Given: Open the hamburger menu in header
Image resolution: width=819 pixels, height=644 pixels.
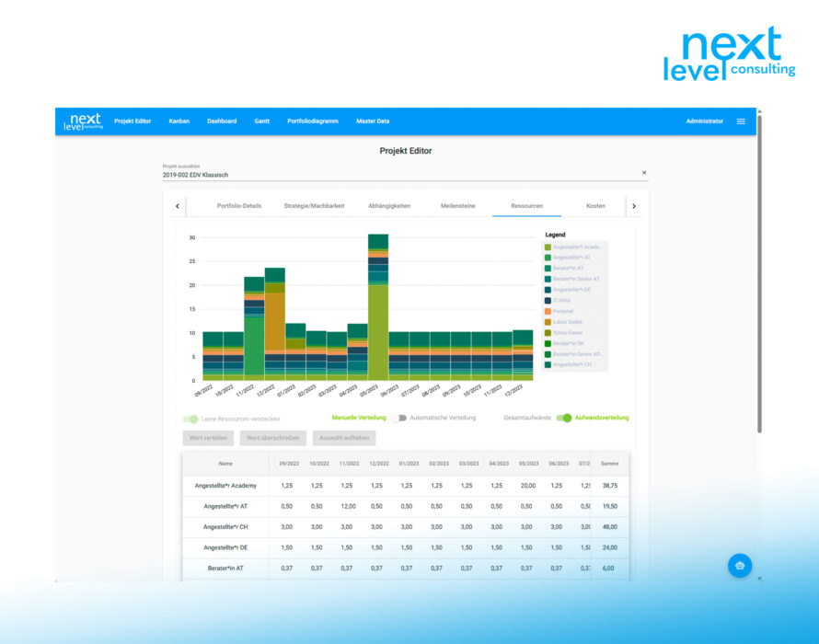Looking at the screenshot, I should [741, 121].
